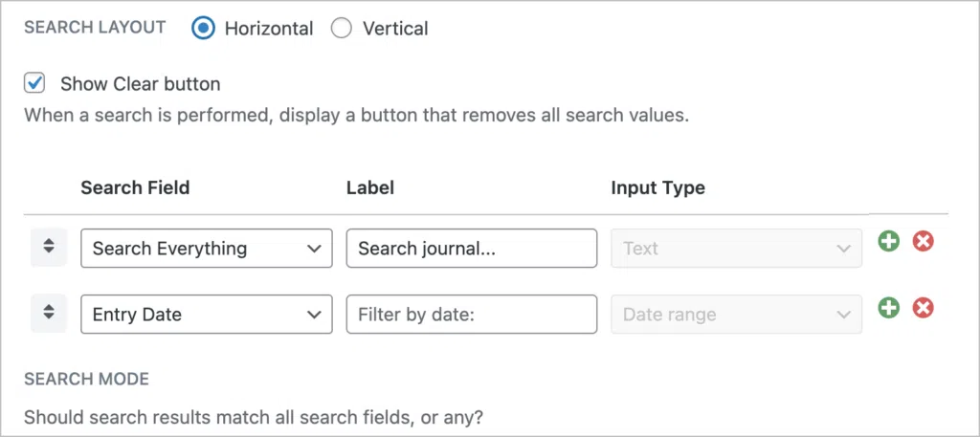Click the 'Show Clear button' label text
980x437 pixels.
(140, 83)
